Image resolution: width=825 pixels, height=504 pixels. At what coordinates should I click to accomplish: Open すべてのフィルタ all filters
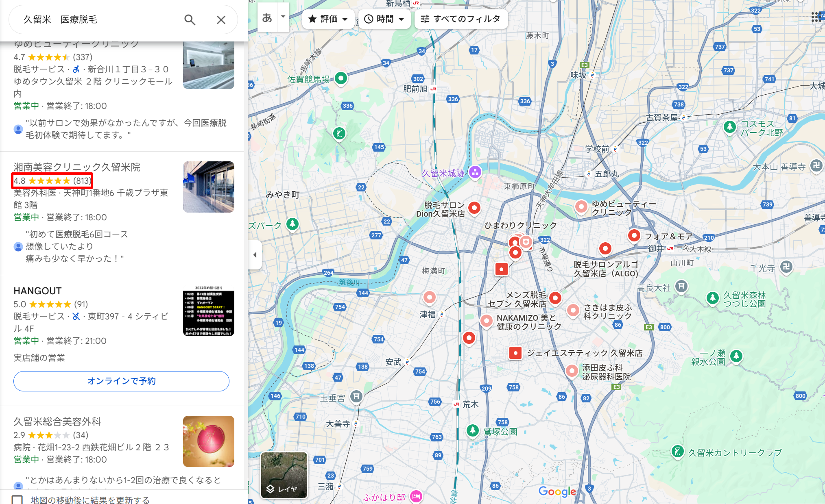coord(461,19)
